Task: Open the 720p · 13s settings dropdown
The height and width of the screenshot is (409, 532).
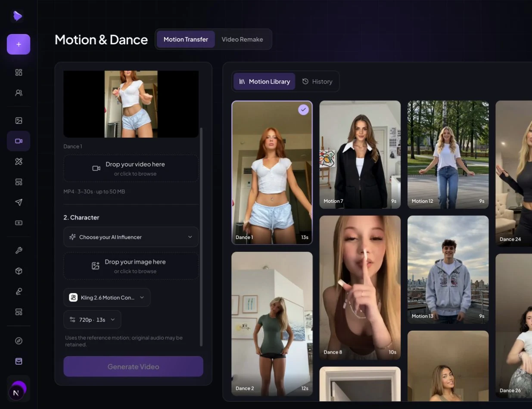Action: [x=92, y=319]
